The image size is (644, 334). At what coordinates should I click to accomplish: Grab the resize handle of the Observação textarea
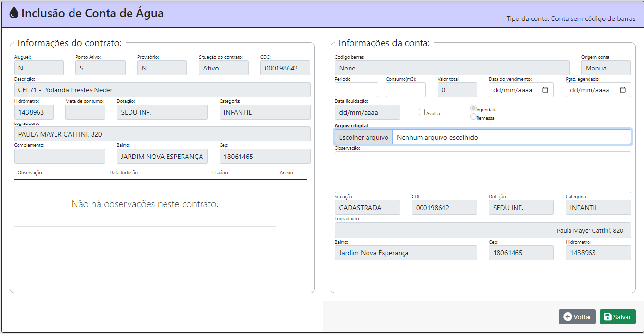pos(628,190)
